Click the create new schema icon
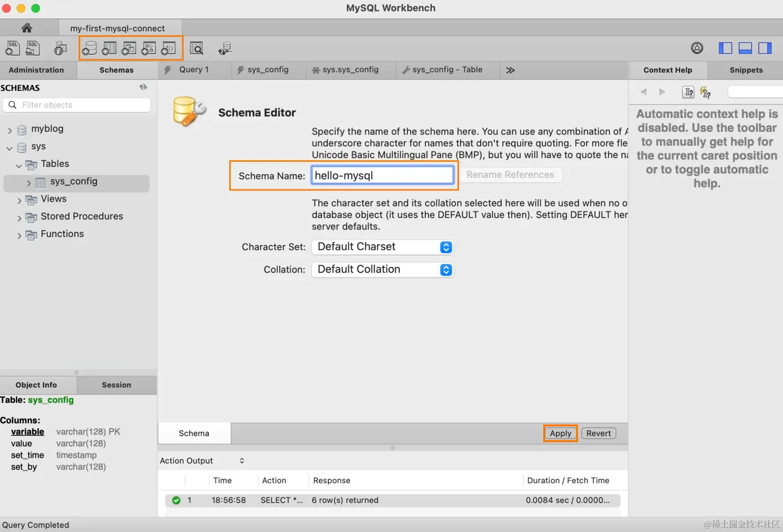The image size is (783, 532). coord(89,48)
